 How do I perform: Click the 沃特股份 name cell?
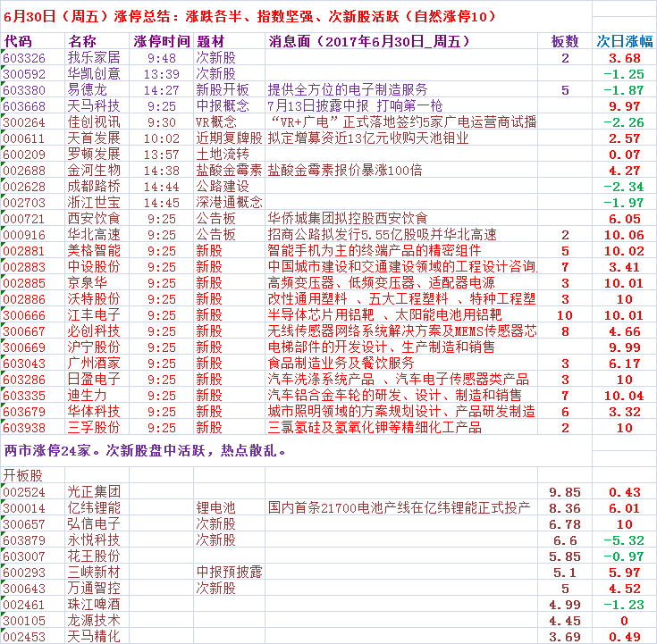click(x=97, y=299)
